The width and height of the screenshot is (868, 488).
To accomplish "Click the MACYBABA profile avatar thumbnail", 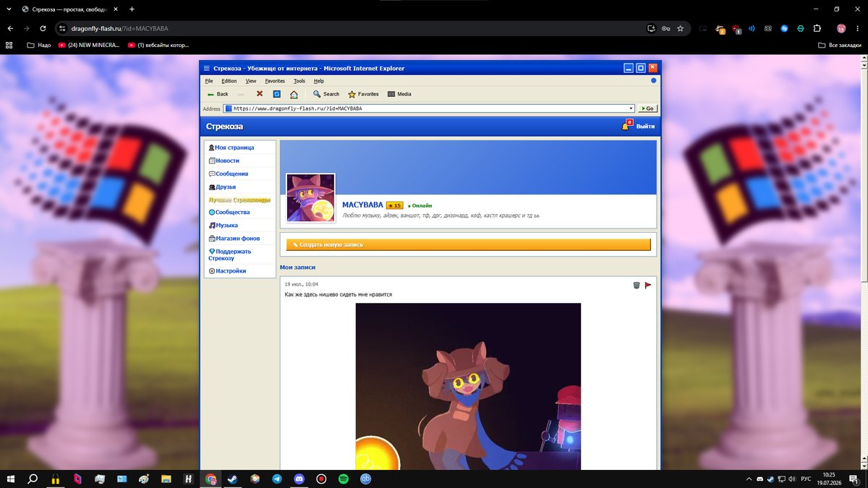I will click(x=311, y=197).
